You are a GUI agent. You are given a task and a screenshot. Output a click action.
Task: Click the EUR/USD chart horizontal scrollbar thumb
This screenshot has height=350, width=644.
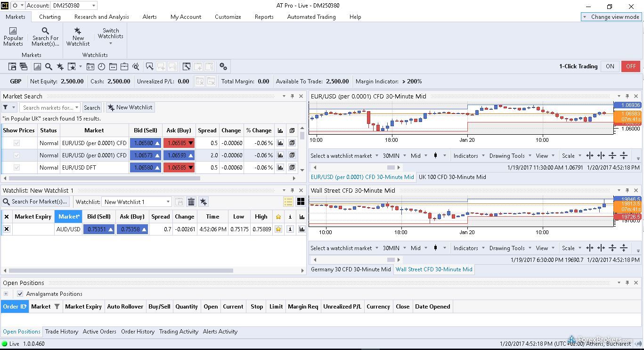point(391,167)
